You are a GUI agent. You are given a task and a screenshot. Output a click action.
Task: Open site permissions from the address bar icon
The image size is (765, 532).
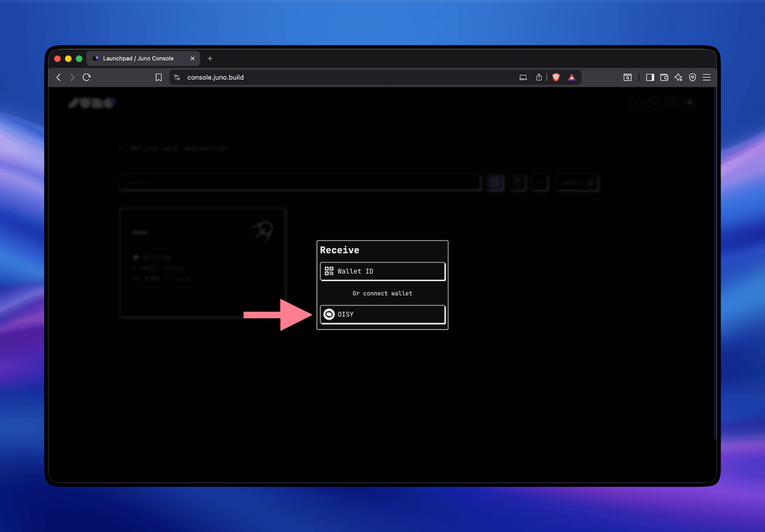[176, 77]
